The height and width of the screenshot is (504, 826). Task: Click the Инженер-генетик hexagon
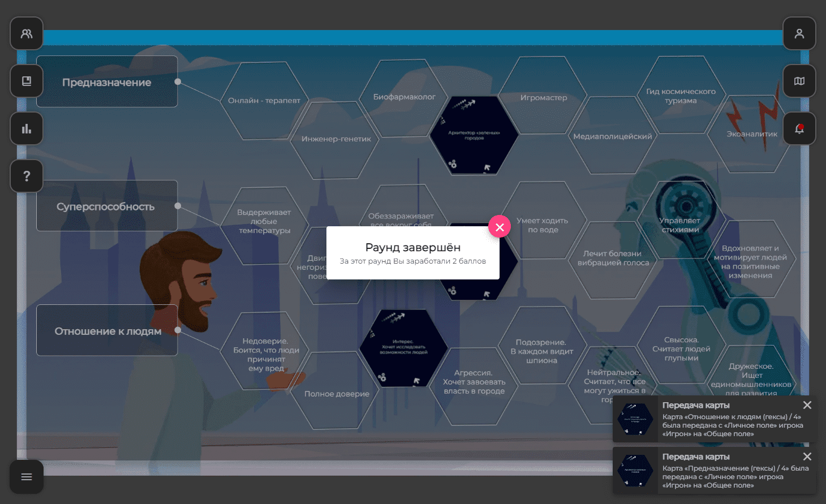pos(336,139)
